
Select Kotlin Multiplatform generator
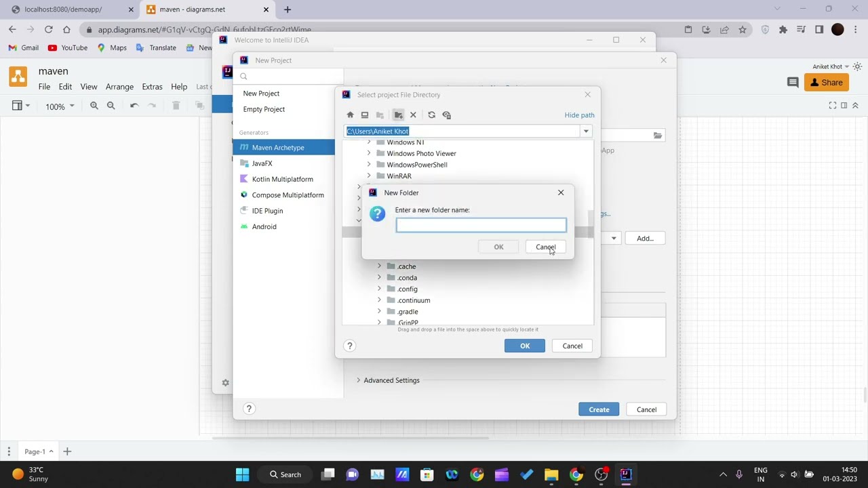[283, 179]
